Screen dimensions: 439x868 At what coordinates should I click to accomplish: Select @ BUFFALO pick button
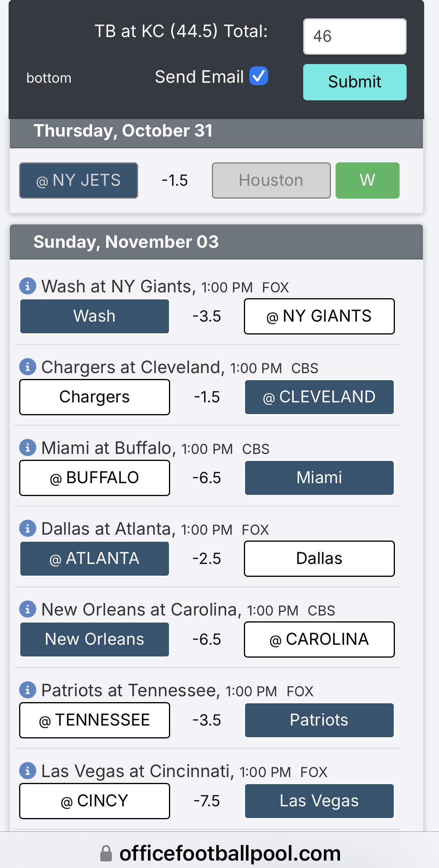click(94, 478)
